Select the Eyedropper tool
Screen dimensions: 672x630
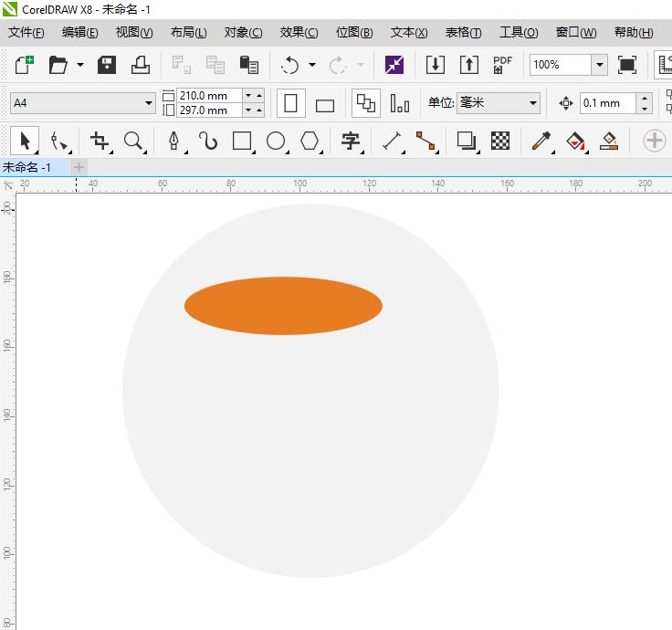(x=541, y=141)
